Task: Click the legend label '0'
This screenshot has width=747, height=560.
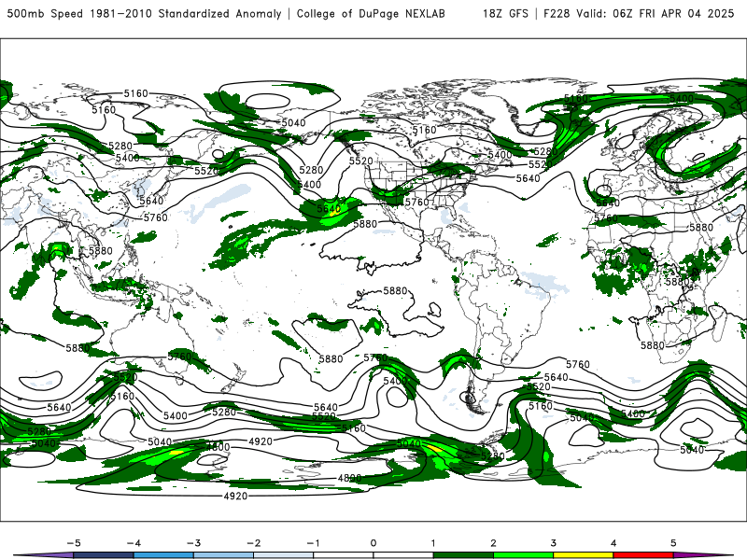Action: 373,543
